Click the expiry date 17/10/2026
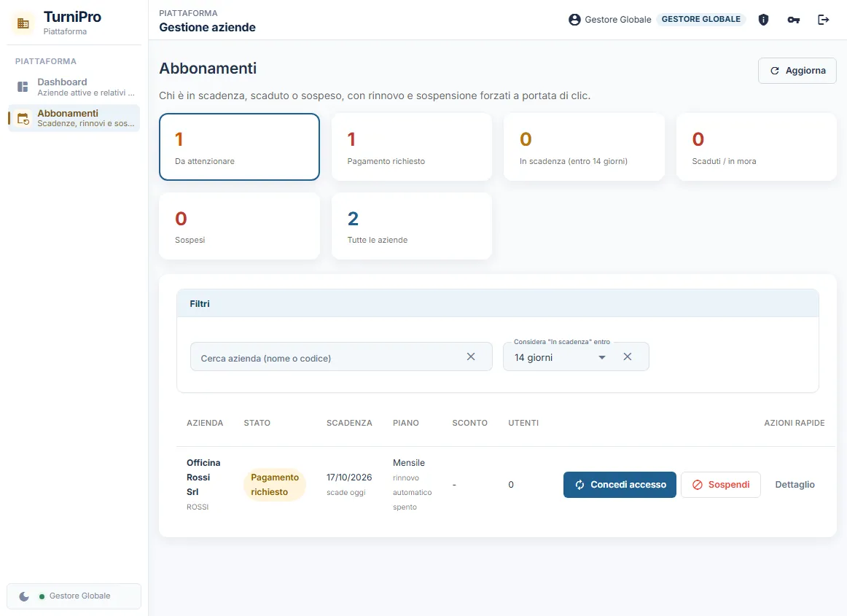This screenshot has width=847, height=616. pos(349,477)
